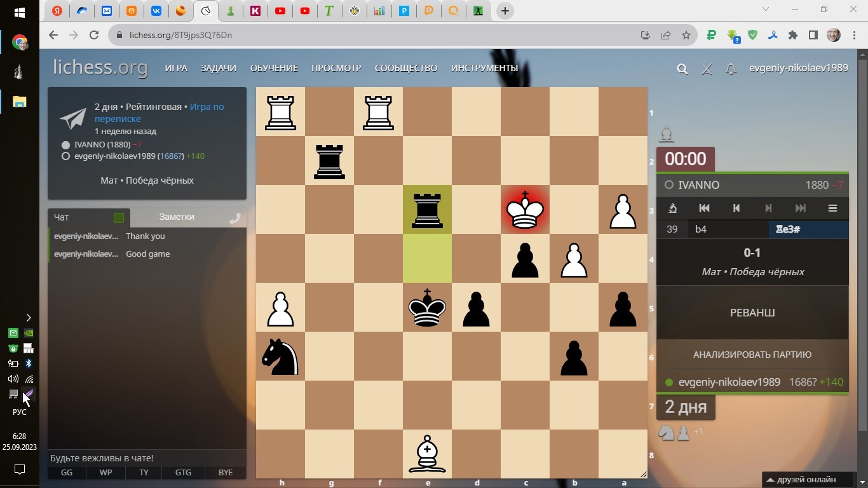Select move b4 in the move list
Viewport: 868px width, 488px height.
pyautogui.click(x=728, y=229)
